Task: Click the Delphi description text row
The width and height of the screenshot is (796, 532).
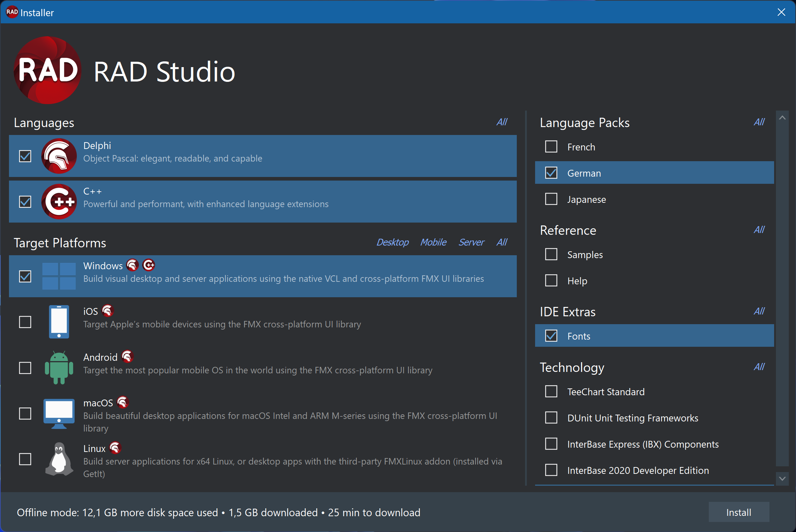Action: (173, 158)
